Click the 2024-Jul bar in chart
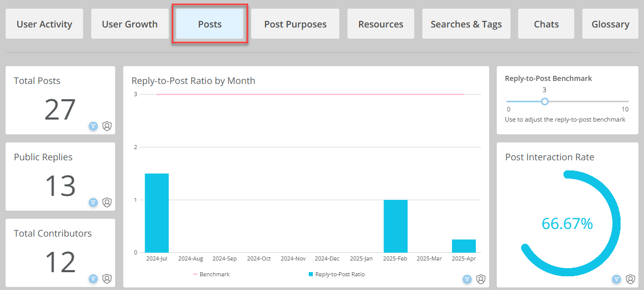 pyautogui.click(x=157, y=213)
